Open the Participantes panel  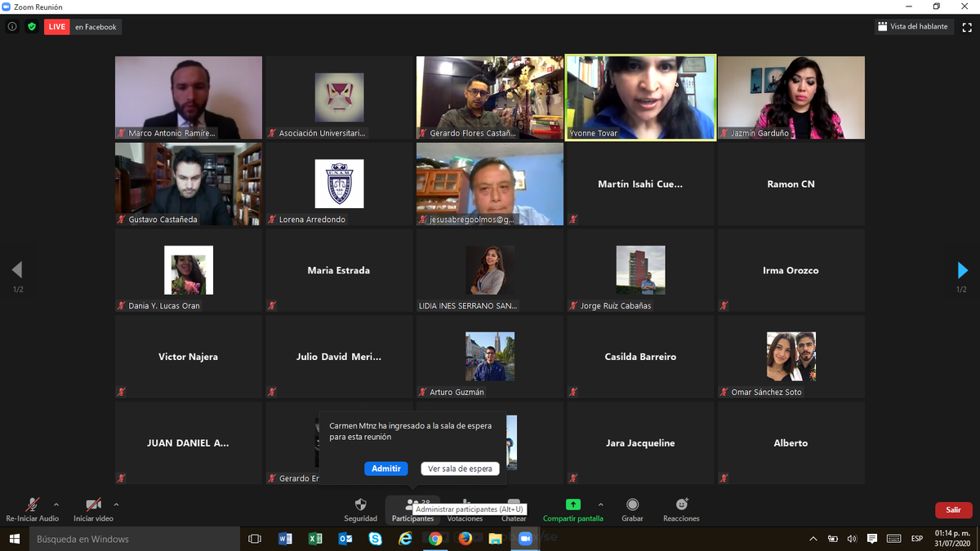[x=412, y=510]
